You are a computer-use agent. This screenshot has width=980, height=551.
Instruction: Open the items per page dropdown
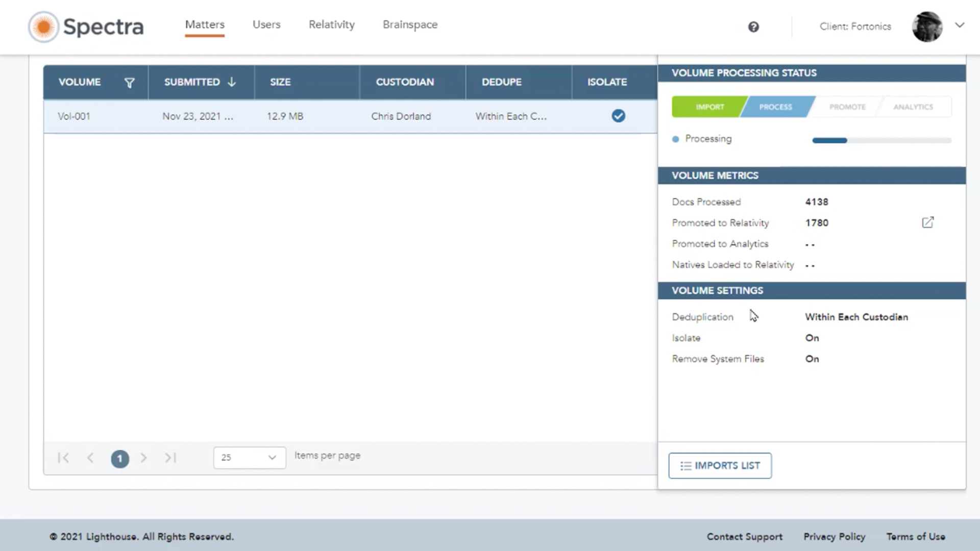pos(249,458)
